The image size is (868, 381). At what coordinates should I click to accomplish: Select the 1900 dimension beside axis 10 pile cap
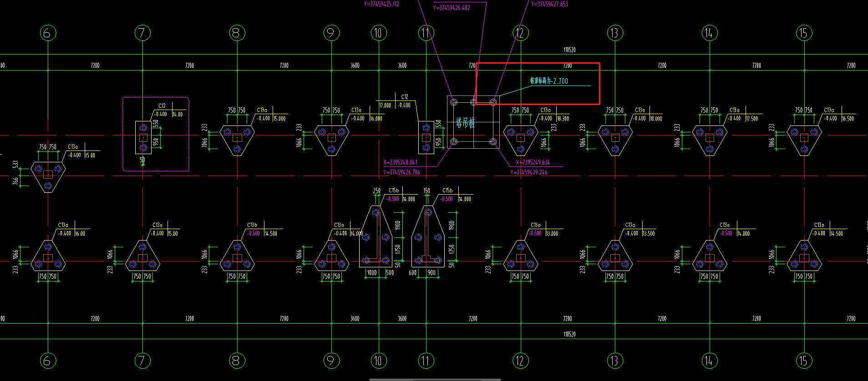[x=398, y=226]
